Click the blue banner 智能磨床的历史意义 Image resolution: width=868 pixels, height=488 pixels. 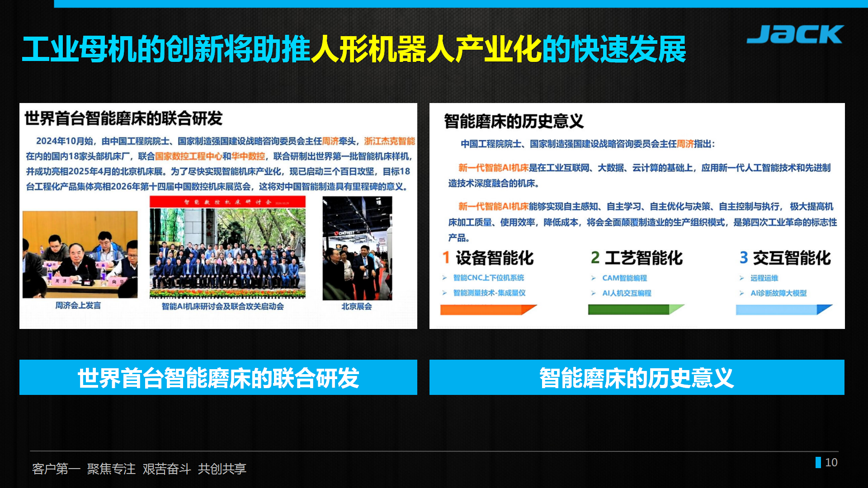(637, 377)
